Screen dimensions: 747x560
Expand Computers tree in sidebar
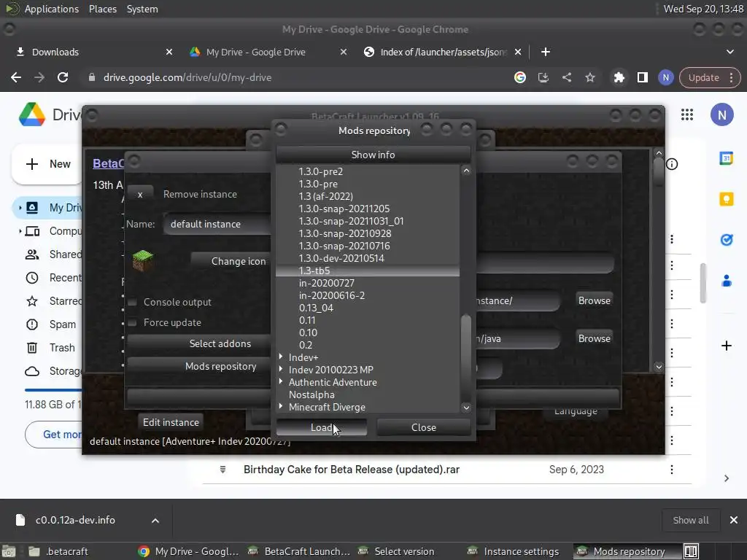coord(20,231)
